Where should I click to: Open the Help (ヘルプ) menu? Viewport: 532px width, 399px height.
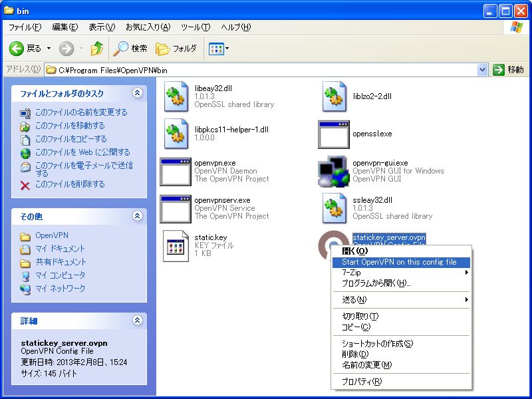(236, 27)
